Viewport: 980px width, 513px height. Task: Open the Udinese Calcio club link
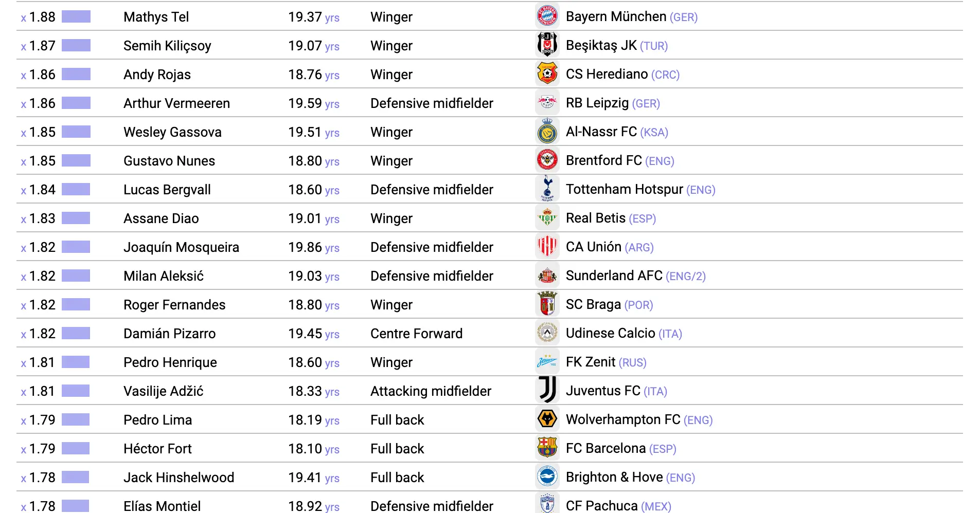click(610, 334)
